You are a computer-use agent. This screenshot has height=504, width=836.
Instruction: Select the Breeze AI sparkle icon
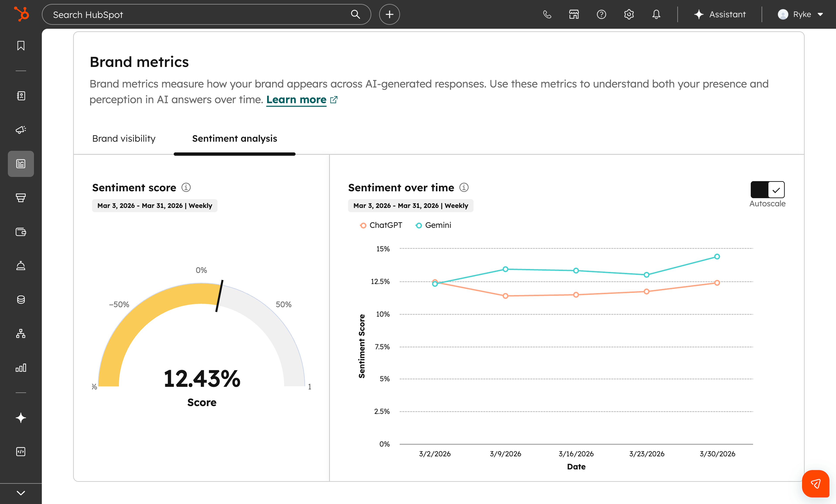[x=21, y=418]
